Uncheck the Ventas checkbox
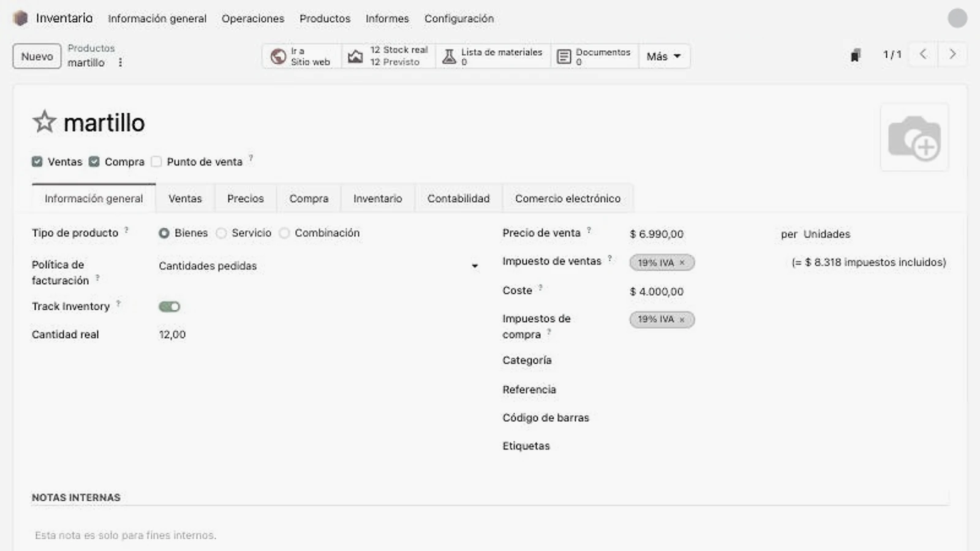This screenshot has height=551, width=980. click(x=37, y=162)
